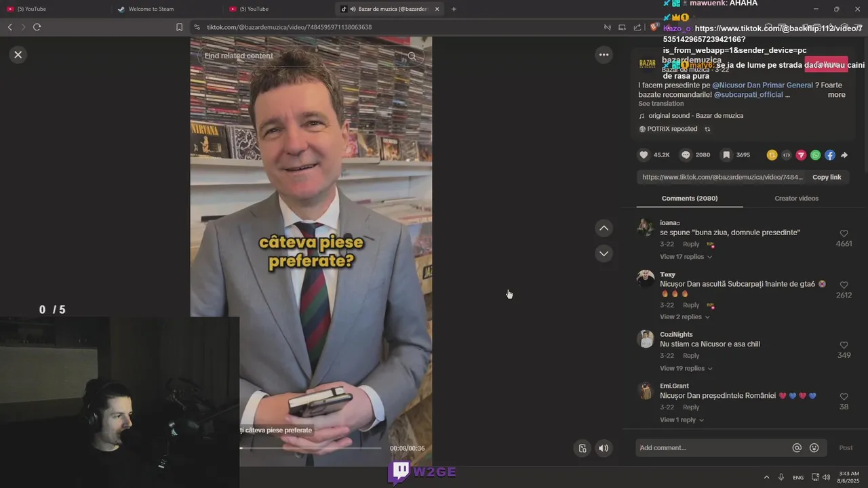Click the Find related content search field
The image size is (868, 488).
pyautogui.click(x=302, y=56)
